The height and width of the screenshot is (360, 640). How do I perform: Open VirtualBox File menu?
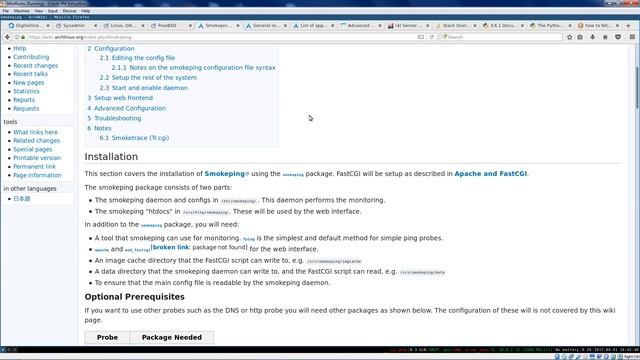tap(6, 11)
